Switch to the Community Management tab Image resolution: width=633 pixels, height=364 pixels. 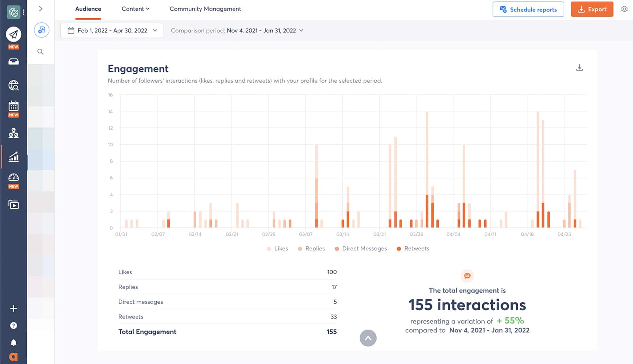coord(205,9)
